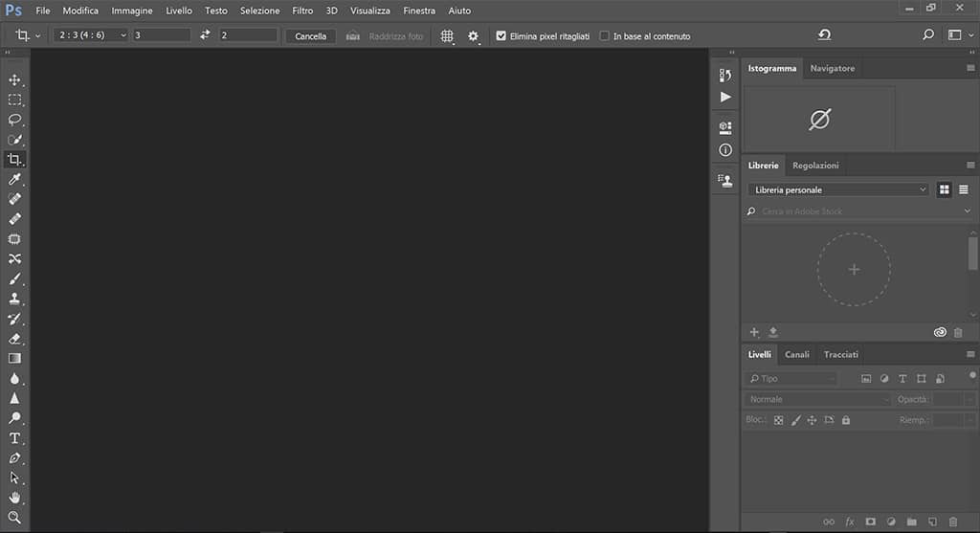Select the Patch tool
The height and width of the screenshot is (533, 980).
[x=14, y=238]
